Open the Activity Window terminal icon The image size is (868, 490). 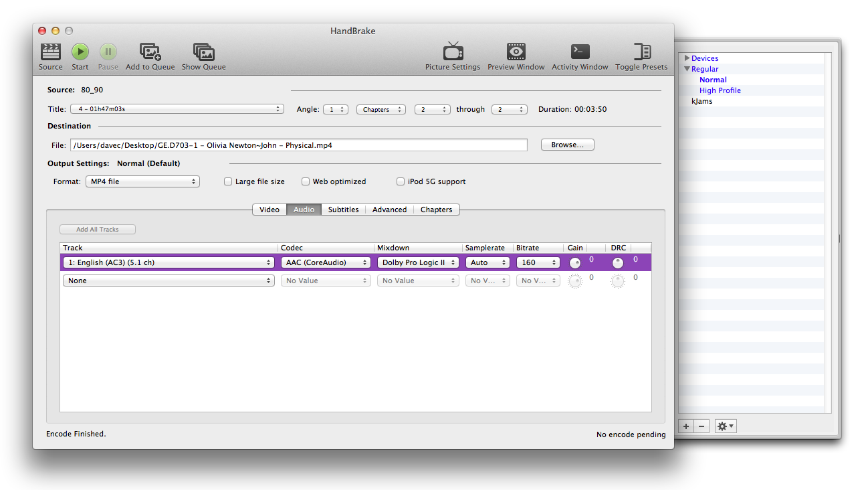(580, 52)
